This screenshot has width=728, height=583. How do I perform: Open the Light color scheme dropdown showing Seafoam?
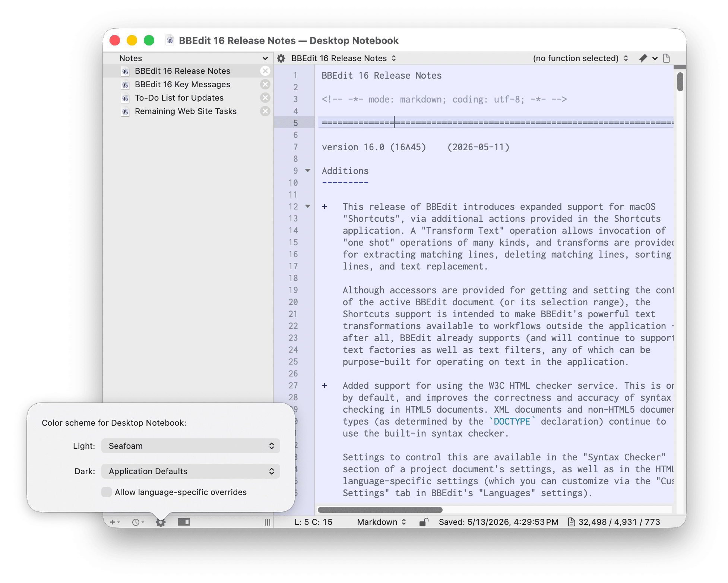[190, 446]
